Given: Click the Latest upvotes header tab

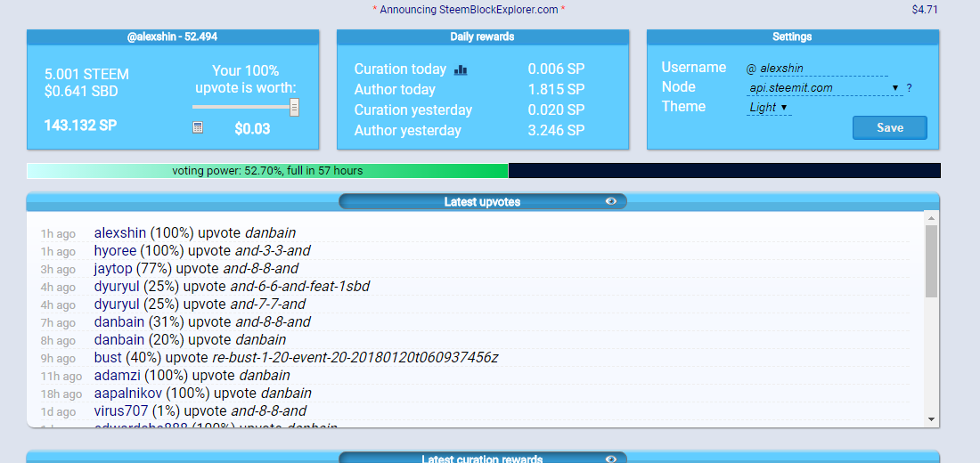Looking at the screenshot, I should 483,201.
